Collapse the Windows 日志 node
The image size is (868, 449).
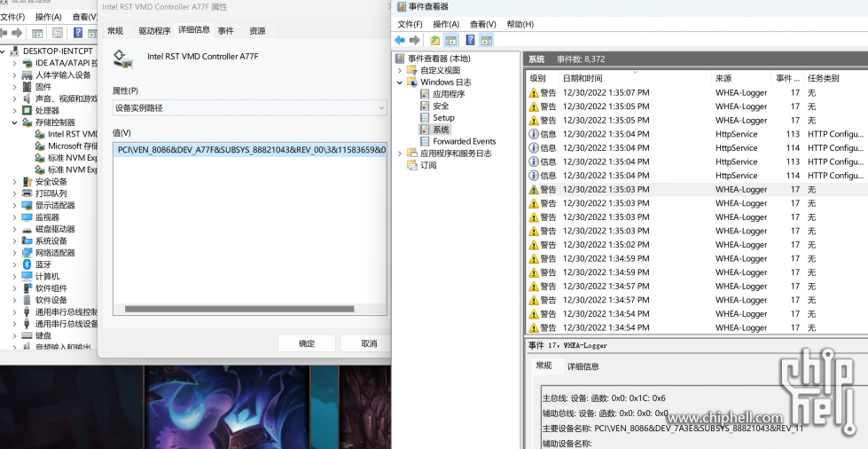(400, 82)
